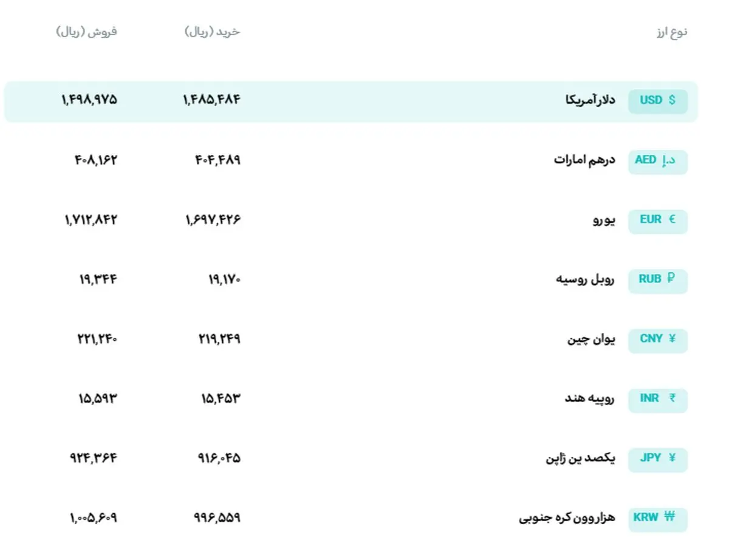This screenshot has width=729, height=560.
Task: Select the KRW won symbol badge
Action: pos(658,518)
